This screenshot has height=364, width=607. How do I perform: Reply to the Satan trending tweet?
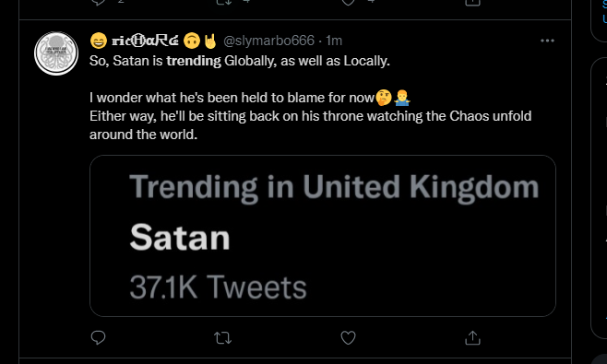(98, 337)
